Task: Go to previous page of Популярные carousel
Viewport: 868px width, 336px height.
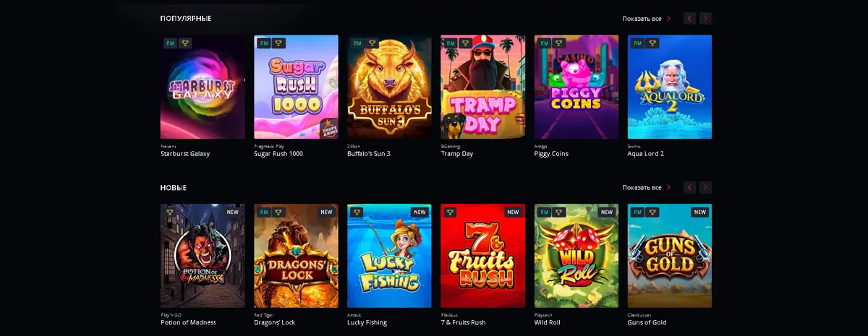Action: pos(689,18)
